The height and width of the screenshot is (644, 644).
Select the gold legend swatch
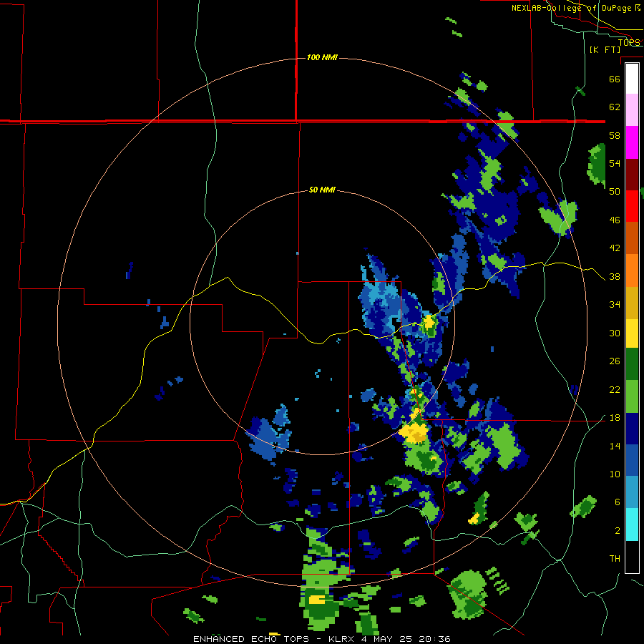pos(632,303)
